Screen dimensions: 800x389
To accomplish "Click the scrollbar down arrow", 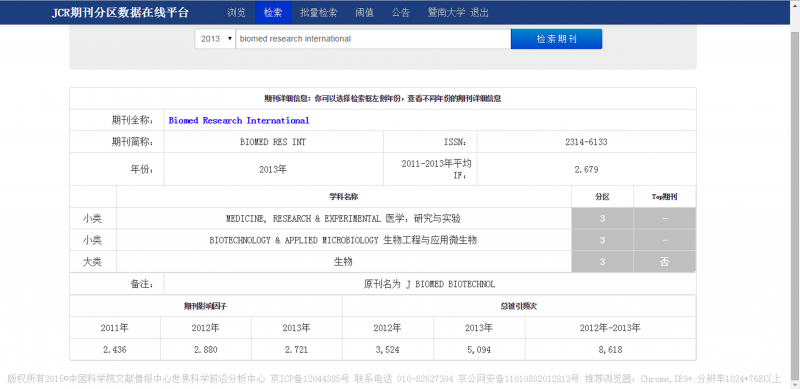I will [x=795, y=384].
